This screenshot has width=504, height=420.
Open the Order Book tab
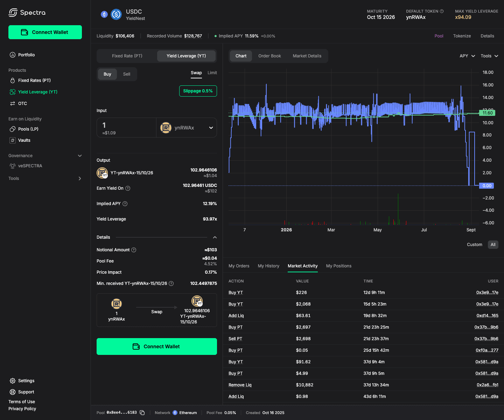tap(270, 56)
